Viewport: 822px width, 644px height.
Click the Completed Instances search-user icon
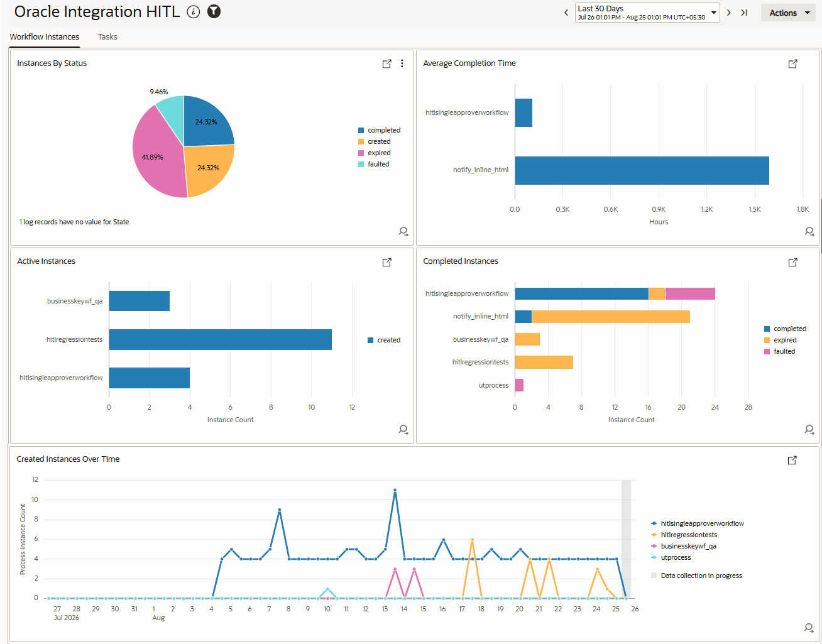point(809,430)
